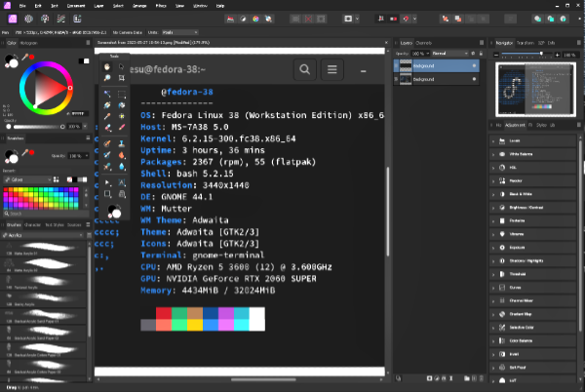Screen dimensions: 585x392
Task: Toggle the Quick Mask toolbar button
Action: pos(348,19)
